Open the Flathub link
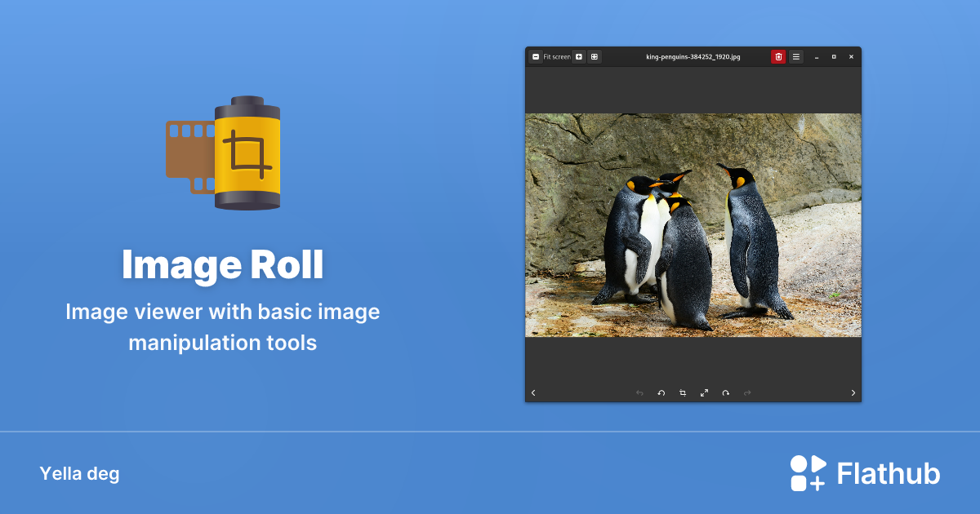Screen dimensions: 980x514 (887, 472)
